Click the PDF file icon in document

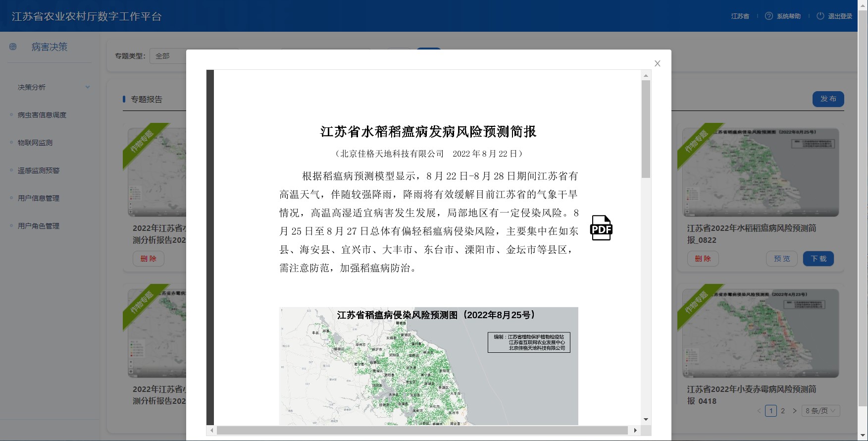pyautogui.click(x=601, y=228)
